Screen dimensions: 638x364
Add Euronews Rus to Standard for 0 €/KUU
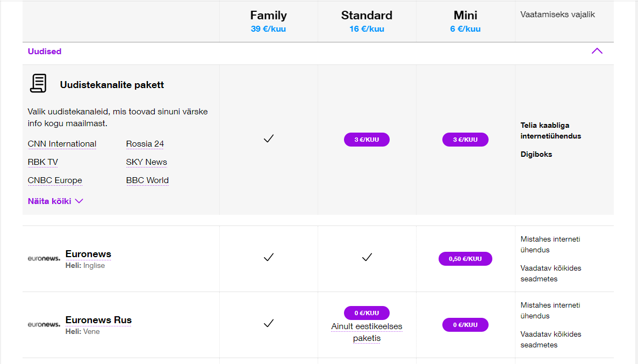click(367, 313)
